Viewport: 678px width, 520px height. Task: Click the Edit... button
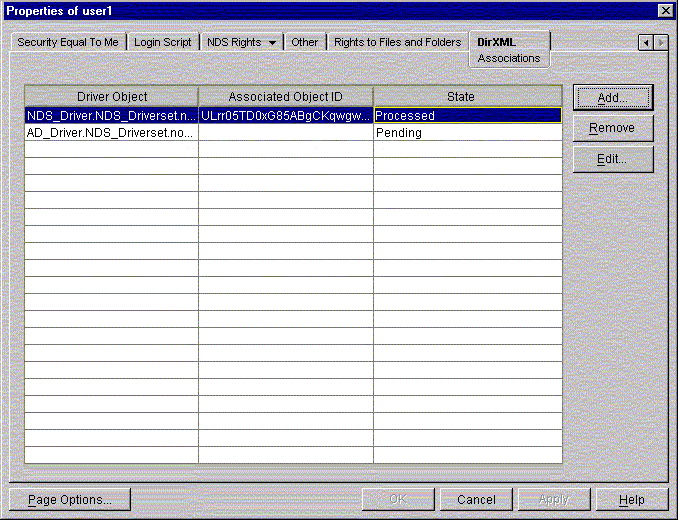click(x=613, y=159)
